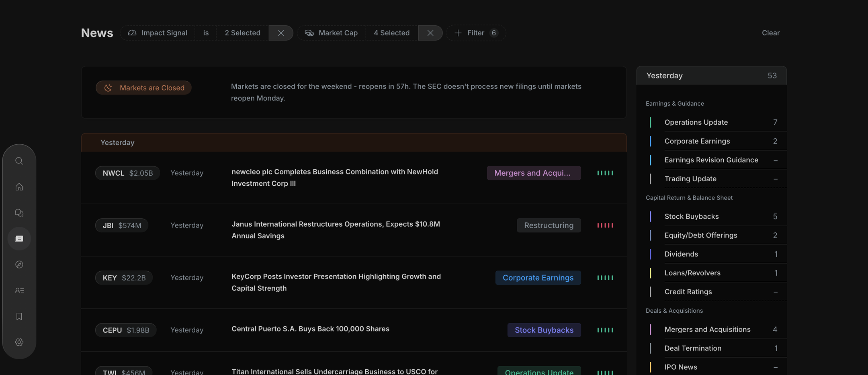The width and height of the screenshot is (868, 375).
Task: Remove the Market Cap filter with its X
Action: (430, 33)
